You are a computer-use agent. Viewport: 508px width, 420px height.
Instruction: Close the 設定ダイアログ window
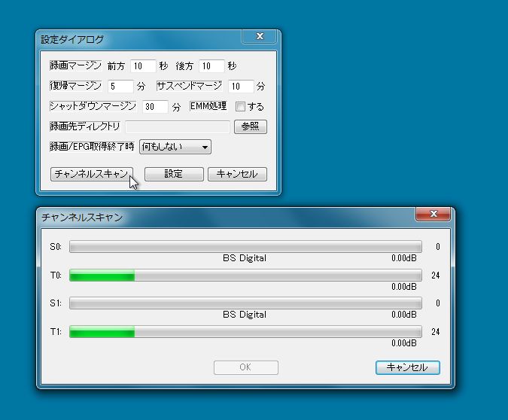(x=260, y=36)
